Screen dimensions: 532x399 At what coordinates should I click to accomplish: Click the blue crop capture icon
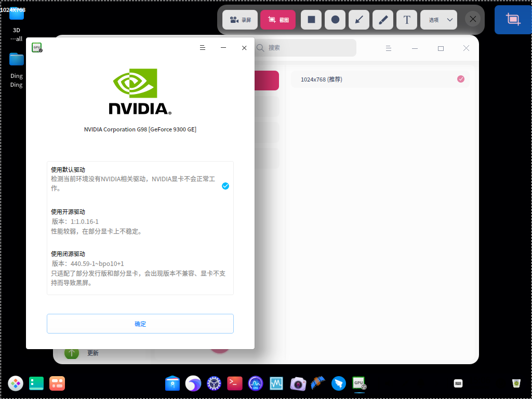[x=513, y=19]
